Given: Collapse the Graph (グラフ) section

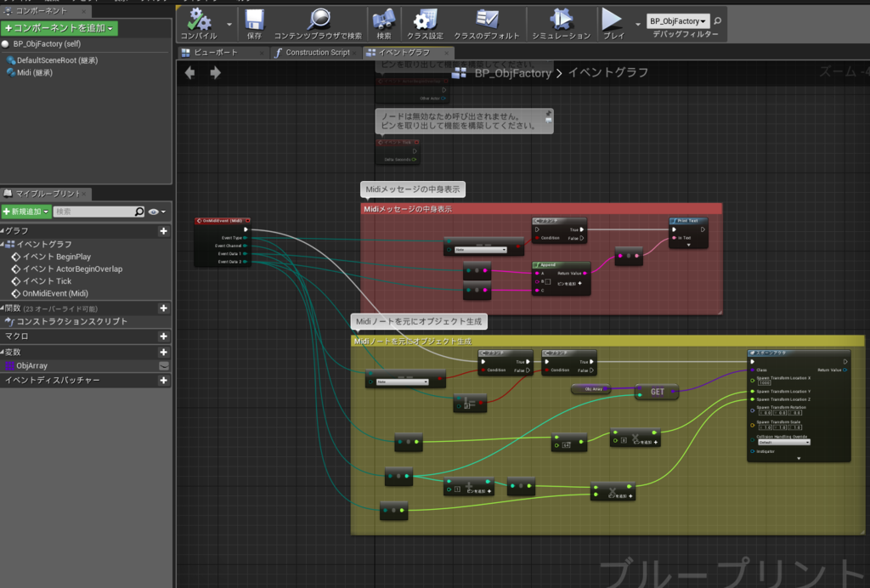Looking at the screenshot, I should pos(3,231).
